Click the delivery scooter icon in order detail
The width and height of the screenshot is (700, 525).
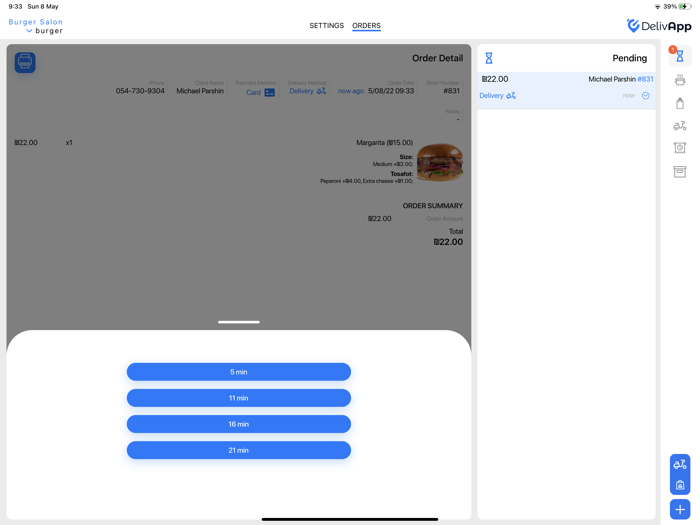coord(321,91)
